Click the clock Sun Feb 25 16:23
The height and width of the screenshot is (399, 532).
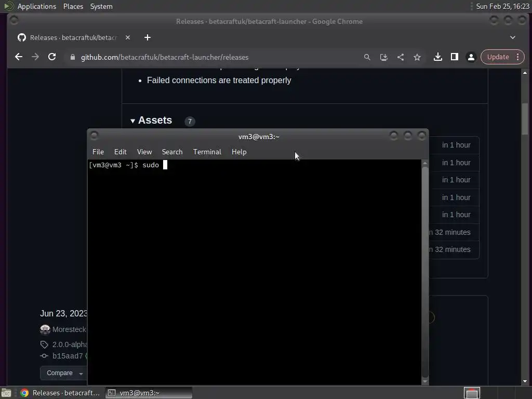point(502,6)
